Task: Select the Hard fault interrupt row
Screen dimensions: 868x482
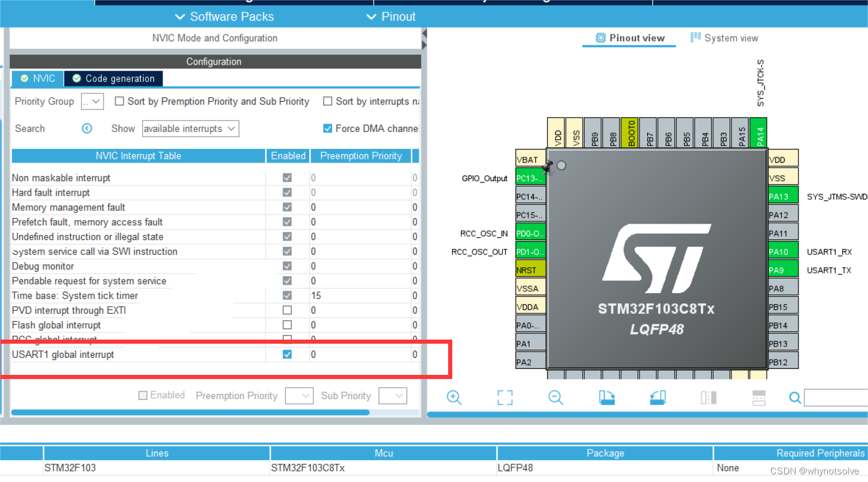Action: [215, 192]
